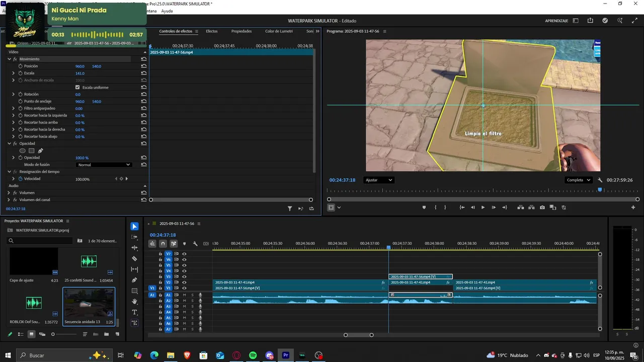The image size is (644, 362).
Task: Collapse the Movimiento effect group
Action: tap(9, 59)
